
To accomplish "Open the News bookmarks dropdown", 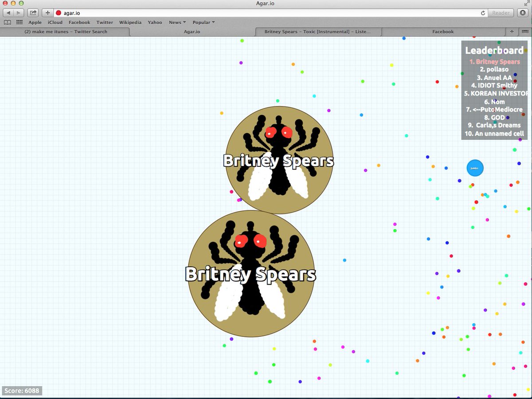I will [x=177, y=22].
